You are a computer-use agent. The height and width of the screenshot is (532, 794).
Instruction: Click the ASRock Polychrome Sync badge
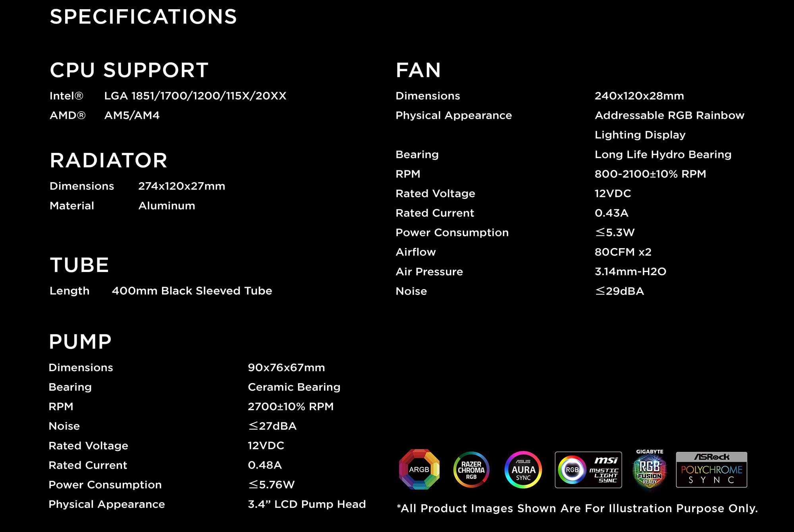pyautogui.click(x=711, y=470)
